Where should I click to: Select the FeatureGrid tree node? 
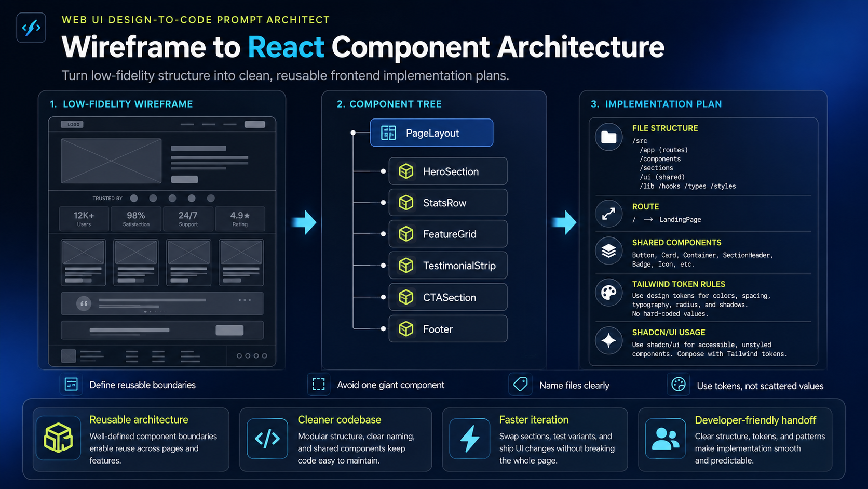[x=448, y=234]
